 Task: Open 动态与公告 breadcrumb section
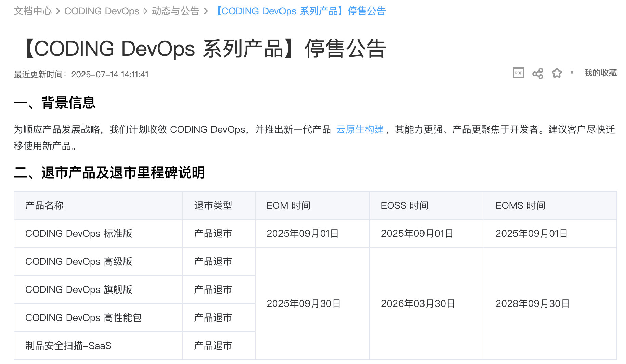(175, 11)
